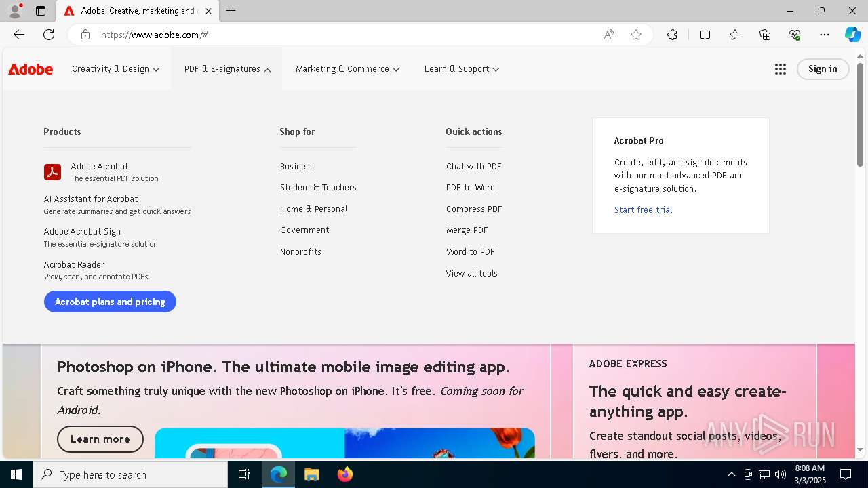This screenshot has height=488, width=868.
Task: Click Microsoft Edge on the taskbar
Action: (x=279, y=474)
